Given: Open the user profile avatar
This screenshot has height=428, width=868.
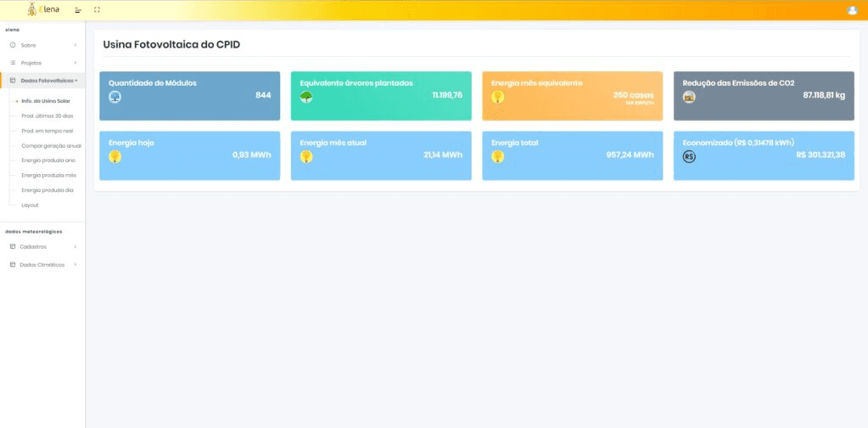Looking at the screenshot, I should [853, 10].
